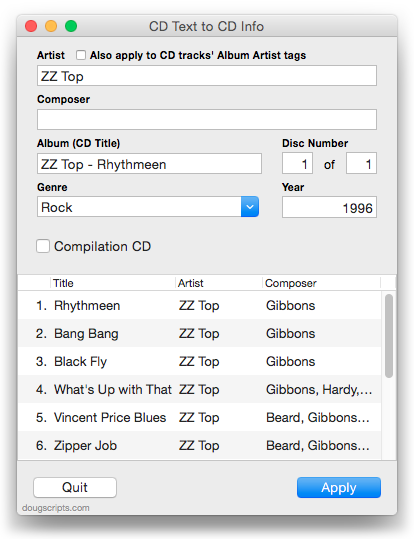Enable Also apply to Album Artist tags checkbox
The image size is (414, 539).
click(81, 55)
